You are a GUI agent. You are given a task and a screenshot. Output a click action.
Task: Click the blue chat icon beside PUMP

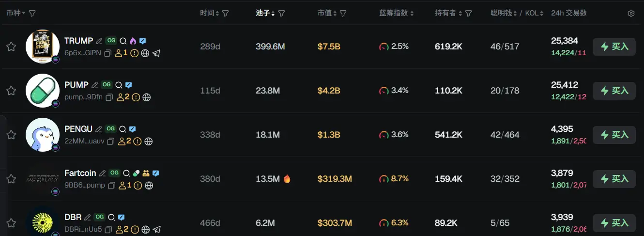(x=128, y=85)
